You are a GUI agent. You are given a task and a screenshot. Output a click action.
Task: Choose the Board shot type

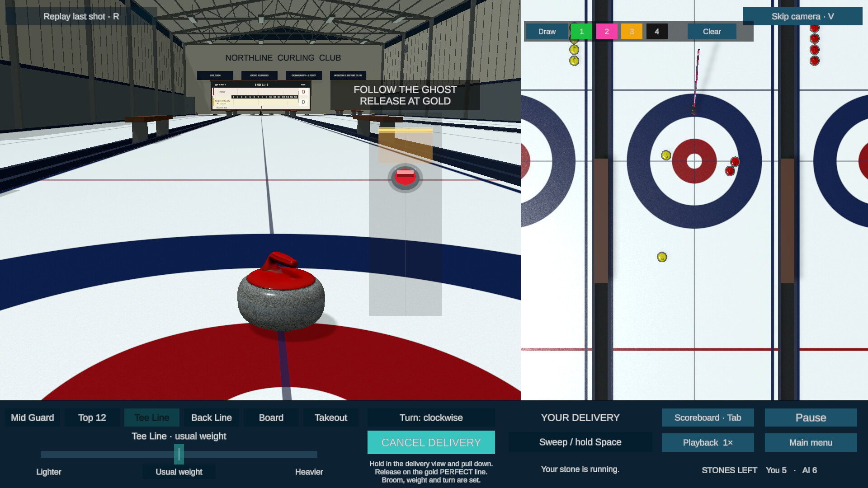(x=271, y=418)
